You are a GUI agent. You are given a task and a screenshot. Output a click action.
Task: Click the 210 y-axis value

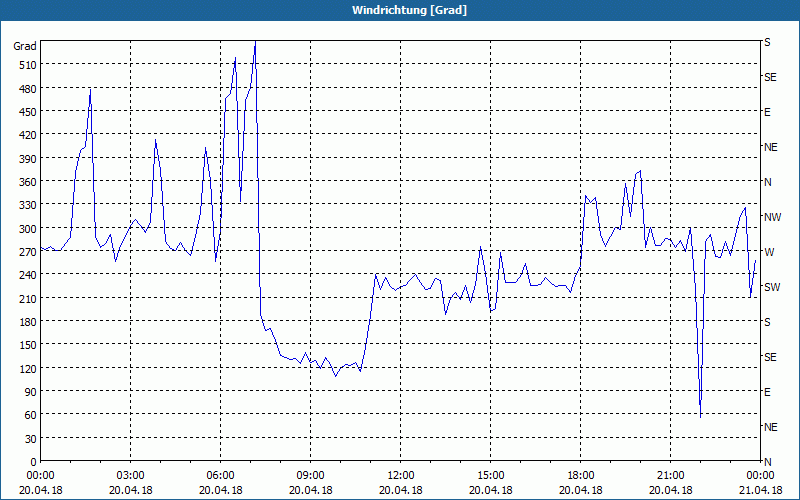pos(28,298)
